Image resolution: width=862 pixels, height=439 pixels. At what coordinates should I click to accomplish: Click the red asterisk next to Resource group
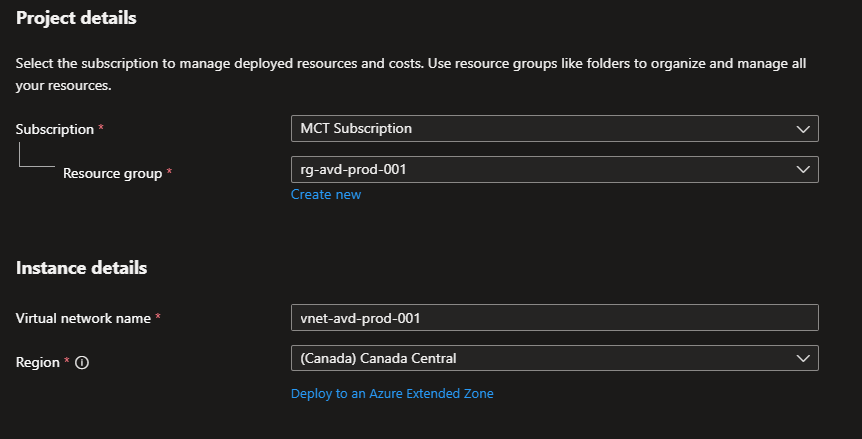click(169, 173)
